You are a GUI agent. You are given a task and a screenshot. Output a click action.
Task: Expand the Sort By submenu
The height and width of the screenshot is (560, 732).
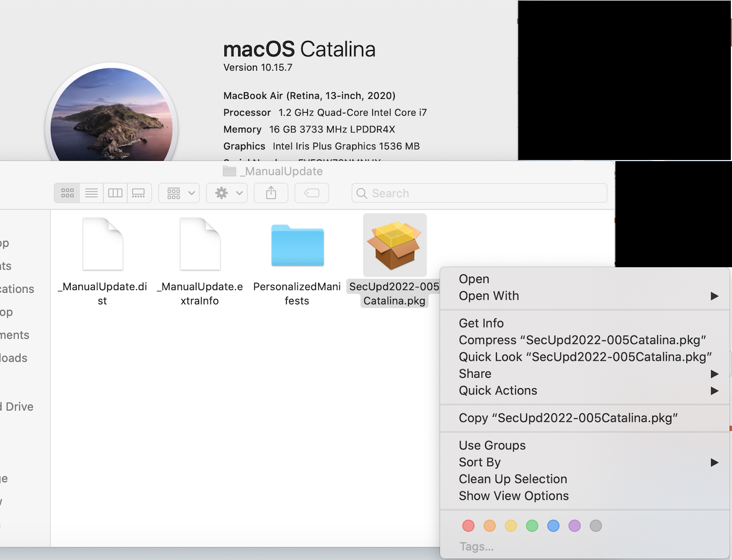click(x=585, y=462)
